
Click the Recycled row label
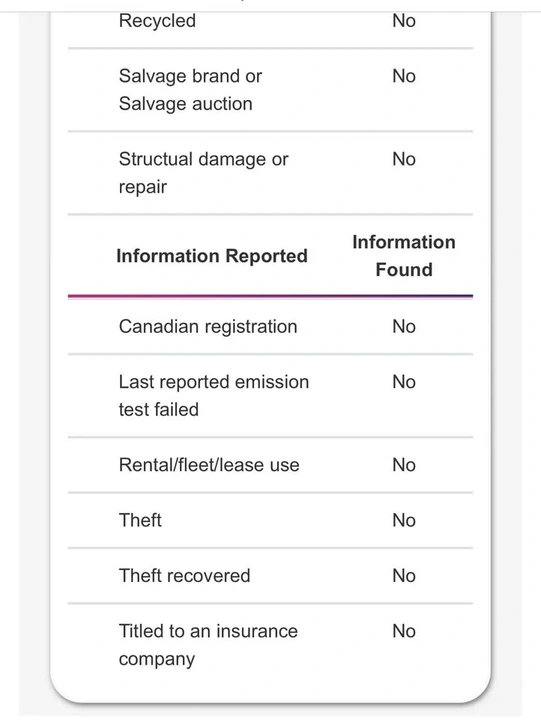pos(157,21)
